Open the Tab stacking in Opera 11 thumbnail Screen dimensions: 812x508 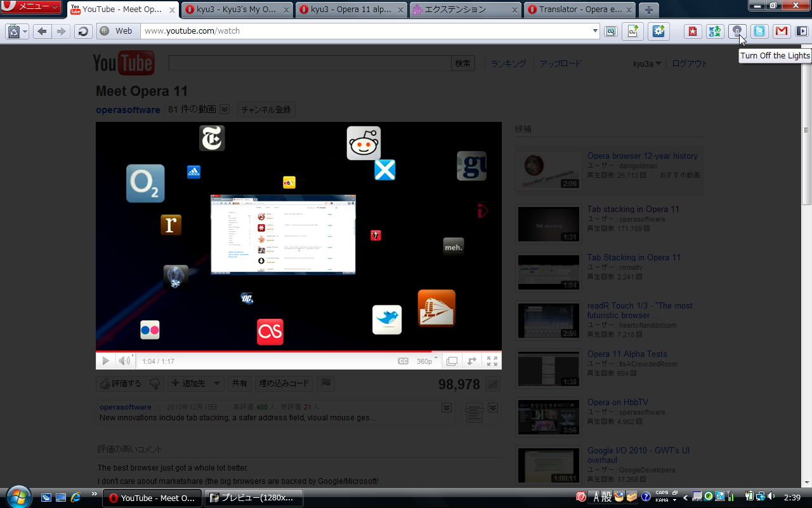(549, 224)
